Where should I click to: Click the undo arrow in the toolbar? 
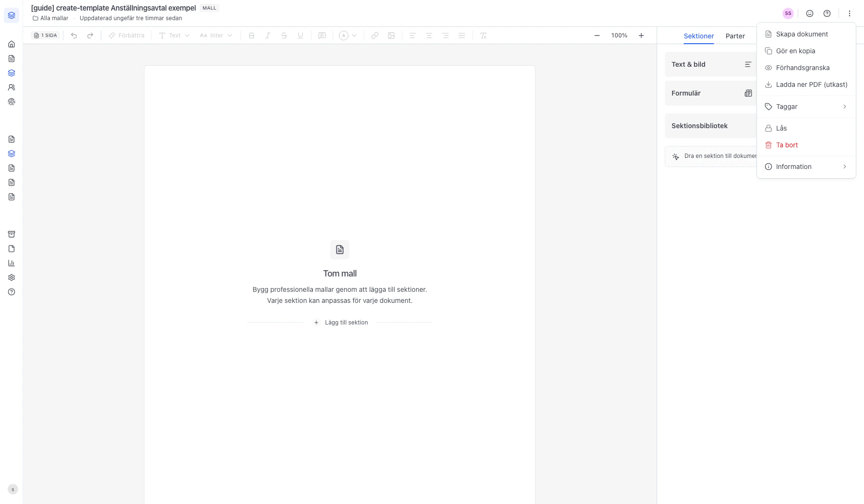(x=74, y=36)
